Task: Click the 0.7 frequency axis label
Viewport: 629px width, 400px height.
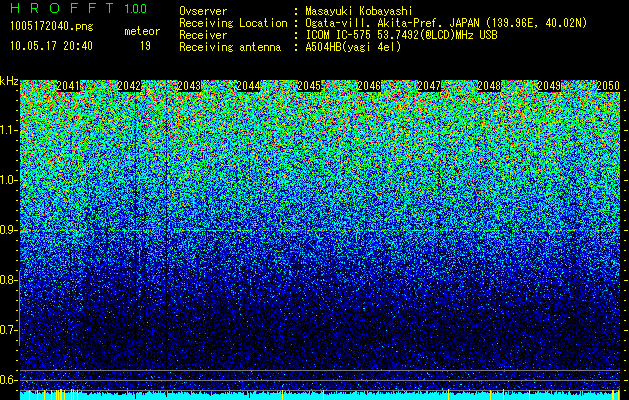Action: point(7,331)
